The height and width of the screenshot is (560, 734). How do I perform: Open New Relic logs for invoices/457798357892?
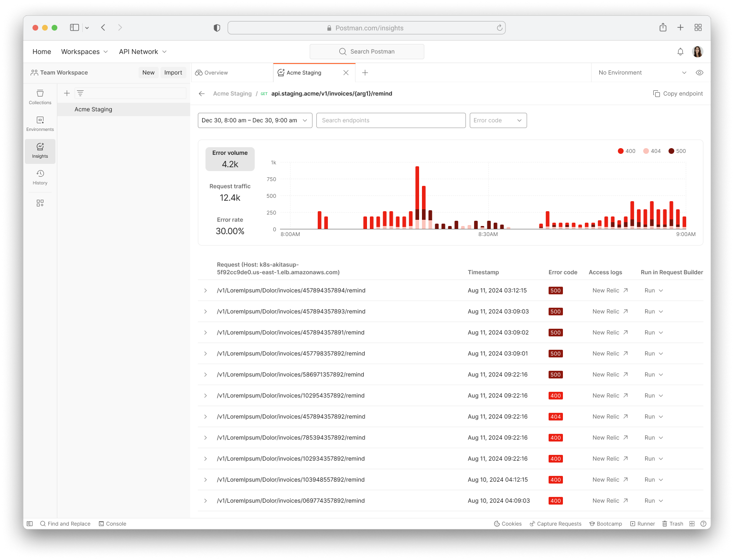pyautogui.click(x=610, y=354)
